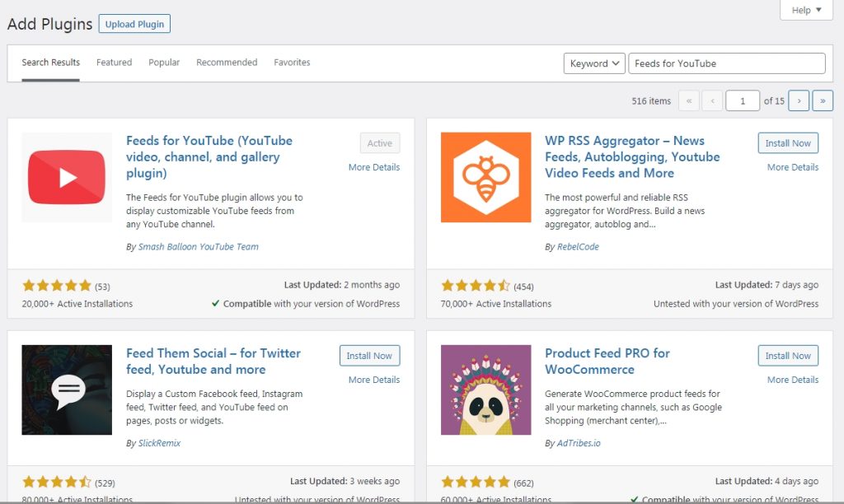Viewport: 844px width, 504px height.
Task: Click the Feed Them Social speech bubble icon
Action: [67, 390]
